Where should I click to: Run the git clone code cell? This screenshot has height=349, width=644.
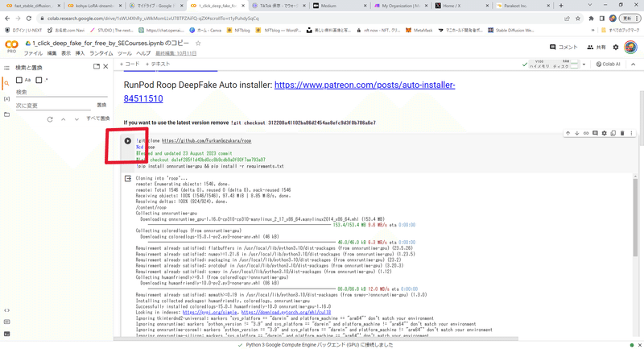tap(128, 140)
